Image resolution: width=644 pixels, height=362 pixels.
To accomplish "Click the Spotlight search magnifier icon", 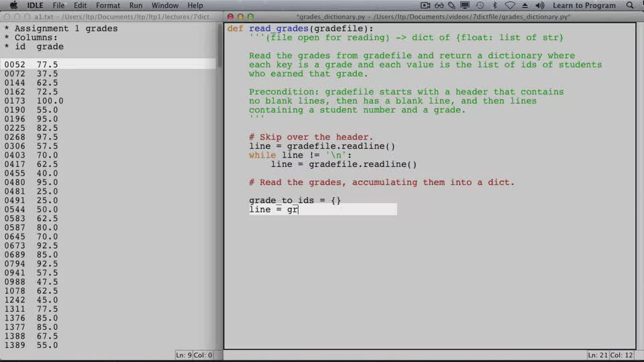I will click(630, 5).
